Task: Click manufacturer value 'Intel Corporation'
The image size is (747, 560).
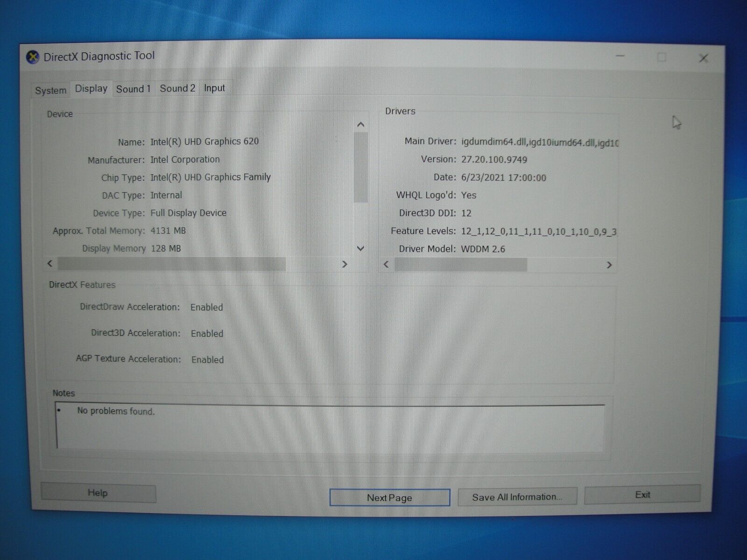Action: [185, 160]
